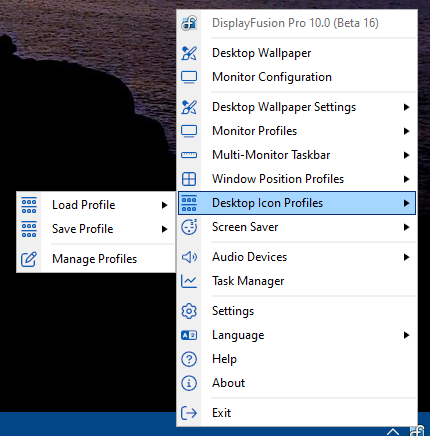Viewport: 430px width, 436px height.
Task: Expand the Monitor Profiles submenu arrow
Action: pyautogui.click(x=406, y=131)
